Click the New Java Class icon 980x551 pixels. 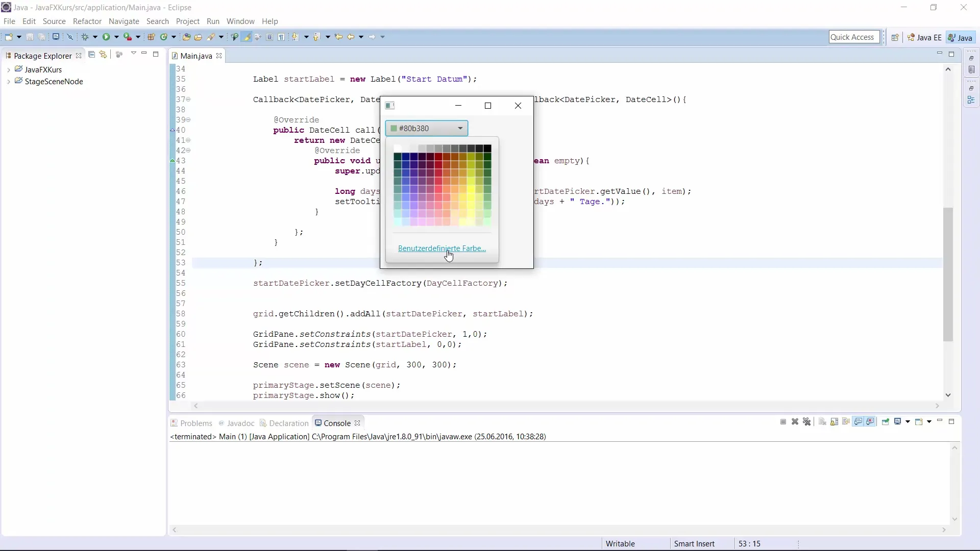pos(164,37)
